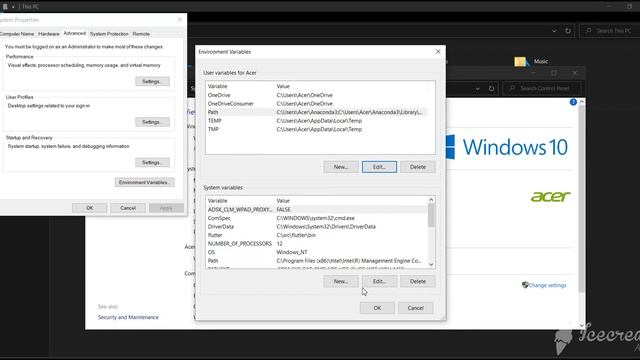This screenshot has height=360, width=640.
Task: Open Security and Maintenance link
Action: (x=128, y=317)
